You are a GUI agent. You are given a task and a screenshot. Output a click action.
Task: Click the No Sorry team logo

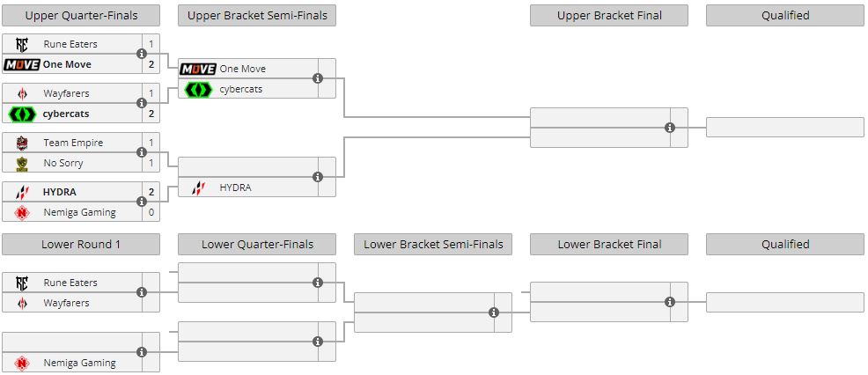tap(23, 163)
